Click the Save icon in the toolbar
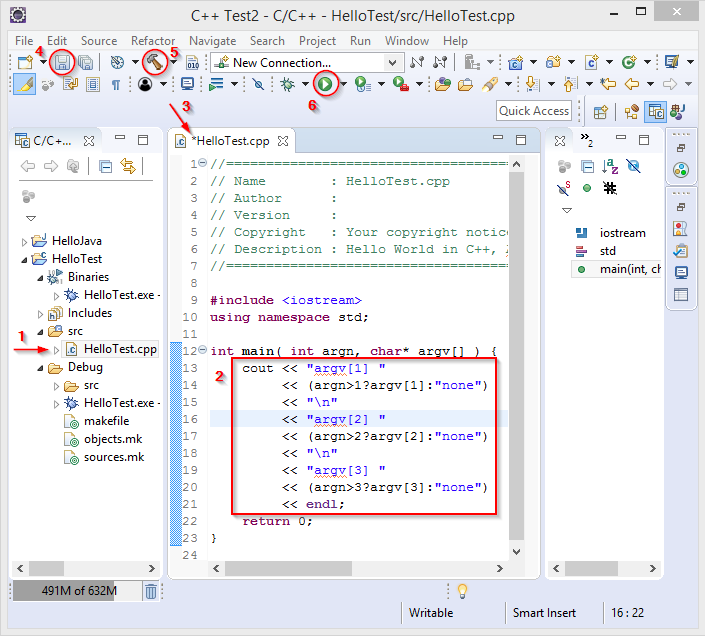The height and width of the screenshot is (636, 705). pyautogui.click(x=63, y=62)
